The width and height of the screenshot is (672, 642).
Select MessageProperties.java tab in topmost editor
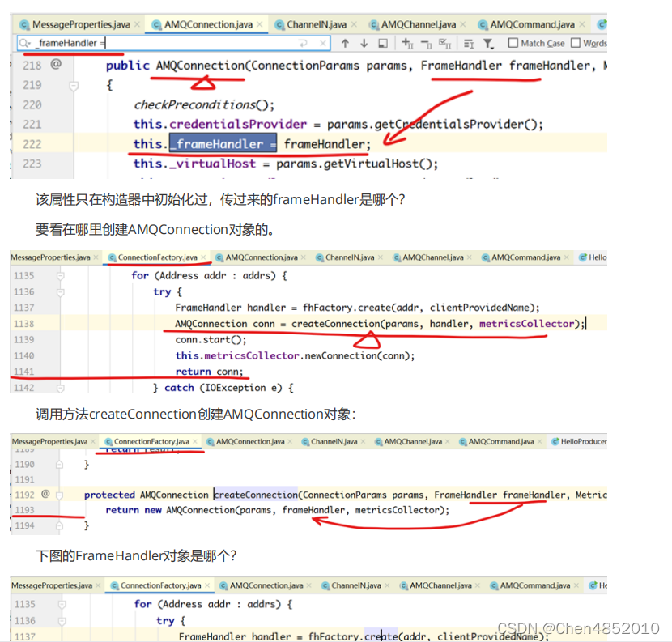click(x=81, y=24)
